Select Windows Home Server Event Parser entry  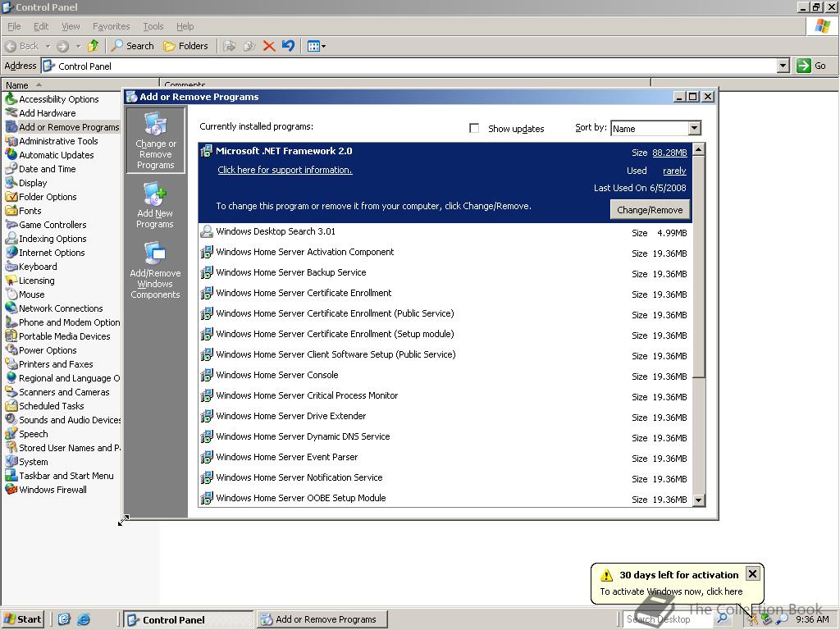(444, 458)
